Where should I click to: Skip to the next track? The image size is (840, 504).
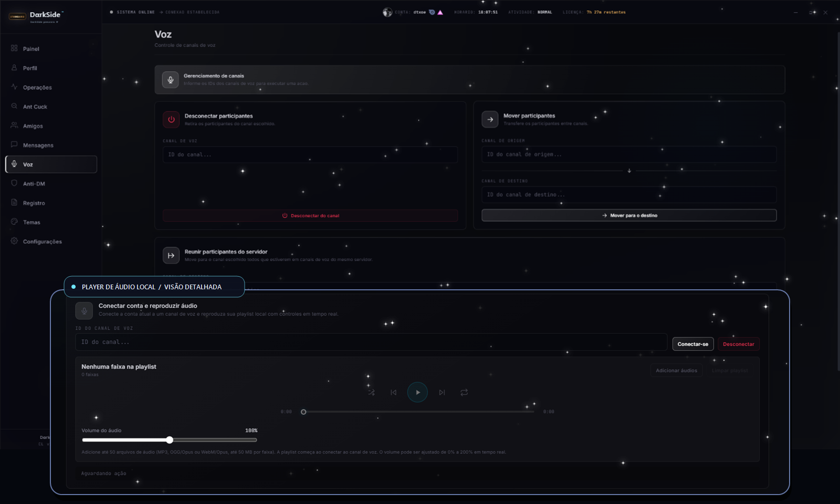pyautogui.click(x=442, y=392)
